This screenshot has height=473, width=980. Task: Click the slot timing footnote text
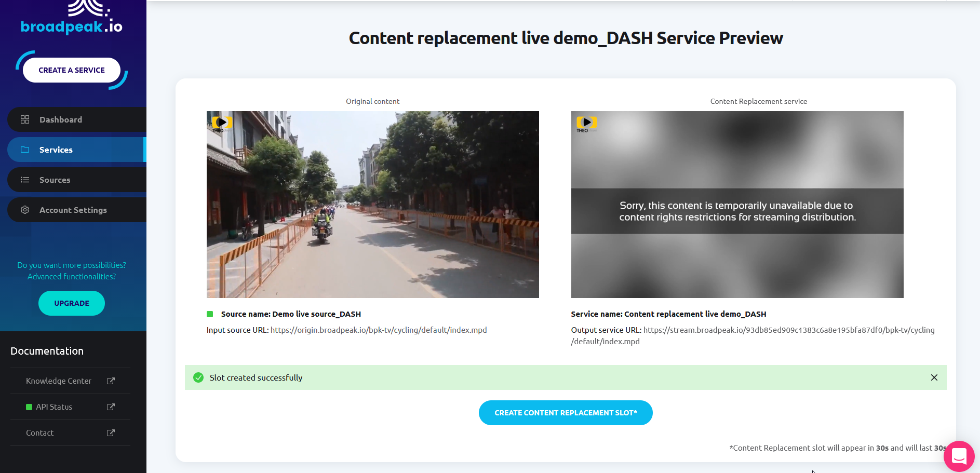(838, 448)
